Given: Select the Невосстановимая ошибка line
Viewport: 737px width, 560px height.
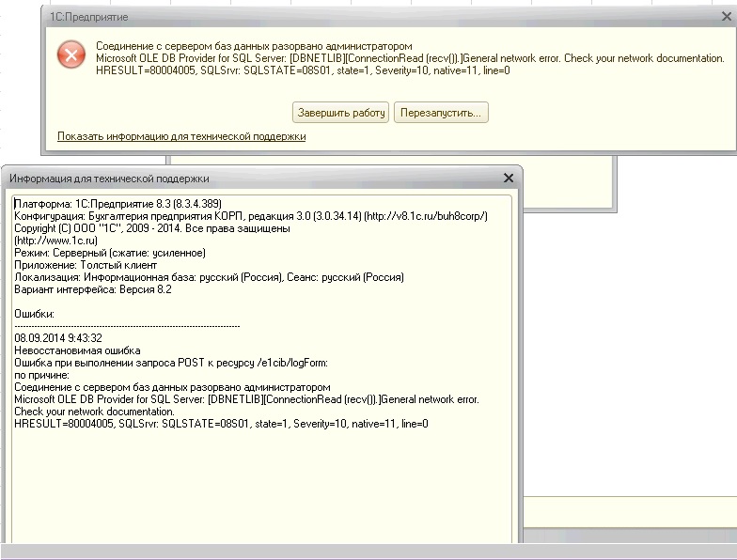Looking at the screenshot, I should click(x=77, y=350).
